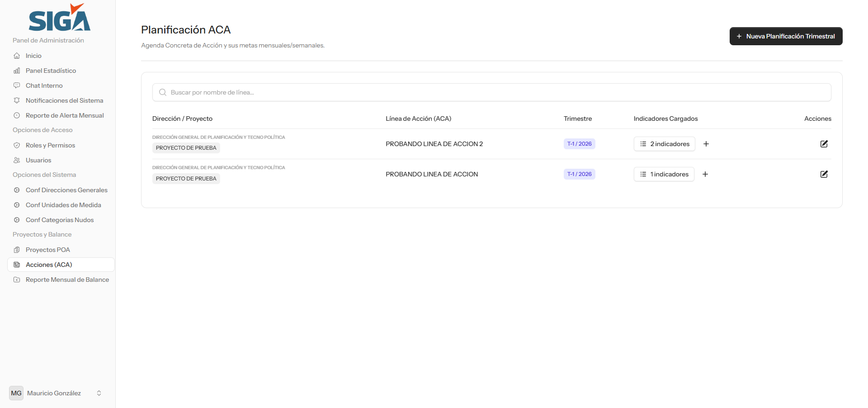Open the 2 indicadores list
This screenshot has width=868, height=408.
(x=664, y=144)
